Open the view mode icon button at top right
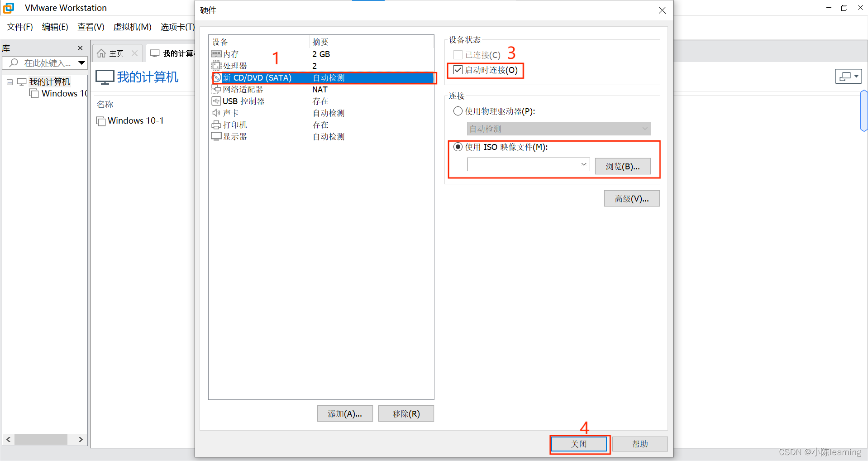The image size is (868, 461). [x=848, y=77]
